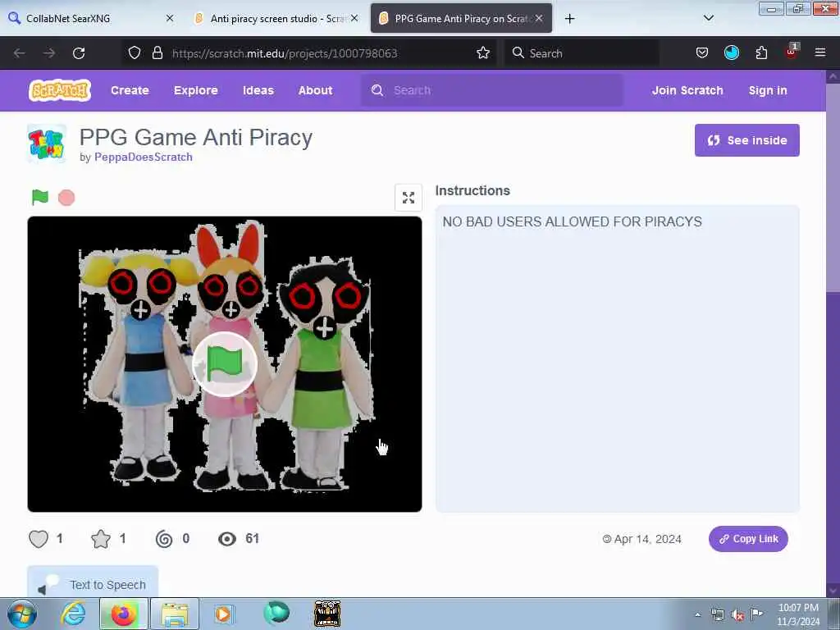Click the Scratch logo
Image resolution: width=840 pixels, height=630 pixels.
[60, 90]
